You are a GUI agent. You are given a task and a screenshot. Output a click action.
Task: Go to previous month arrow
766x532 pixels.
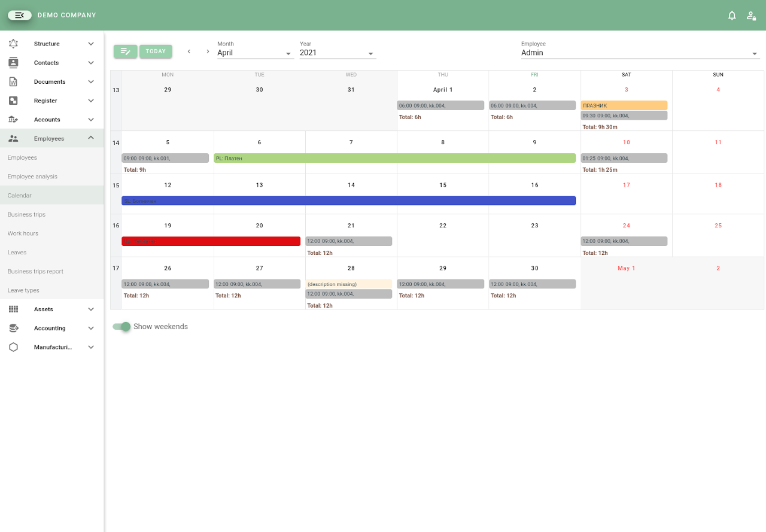click(x=189, y=51)
